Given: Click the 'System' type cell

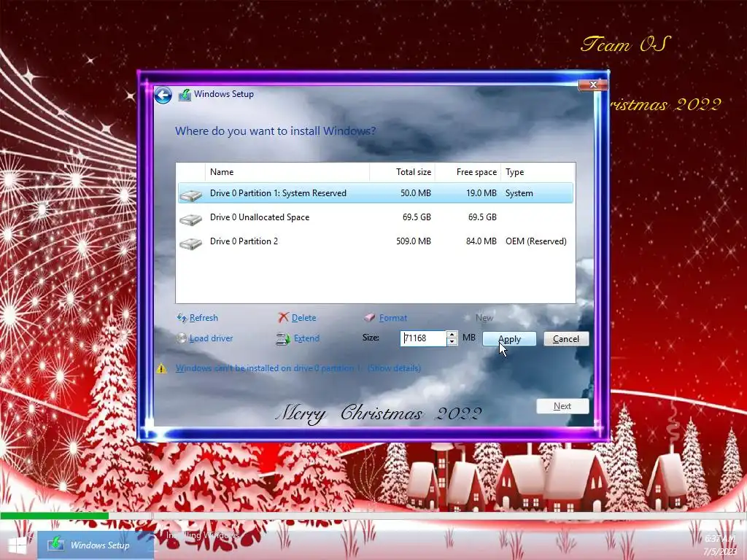Looking at the screenshot, I should (519, 193).
